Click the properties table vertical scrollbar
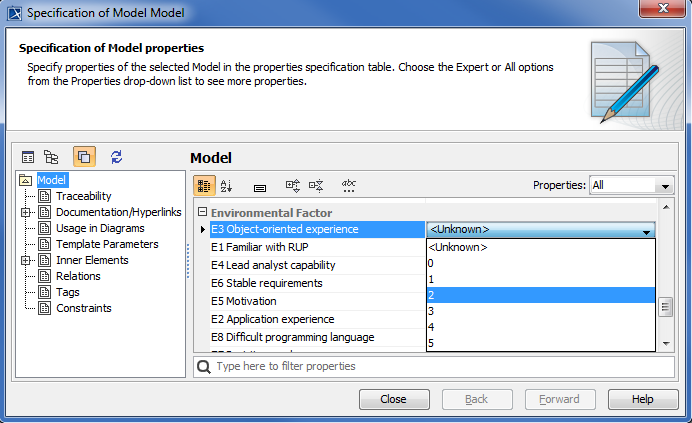The width and height of the screenshot is (692, 423). 663,307
